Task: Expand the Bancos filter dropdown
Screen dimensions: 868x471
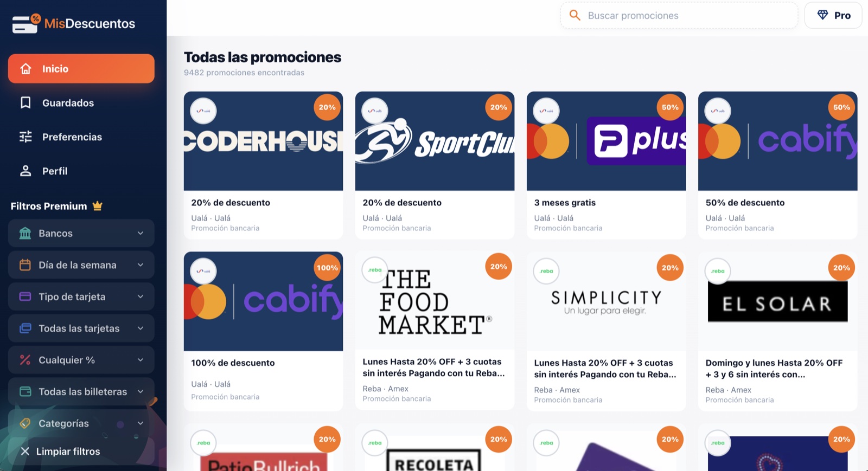Action: point(81,233)
